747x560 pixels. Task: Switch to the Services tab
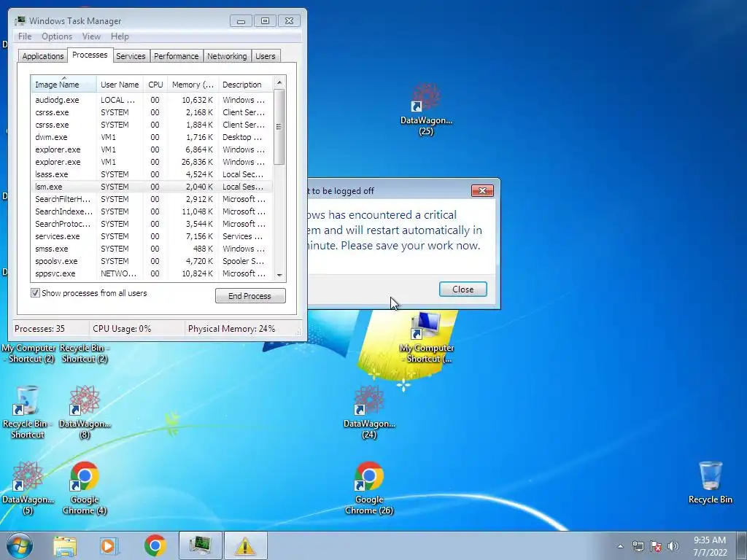tap(131, 56)
